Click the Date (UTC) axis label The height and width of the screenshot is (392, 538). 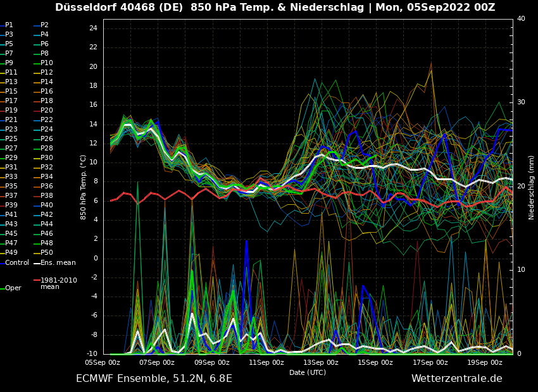308,372
